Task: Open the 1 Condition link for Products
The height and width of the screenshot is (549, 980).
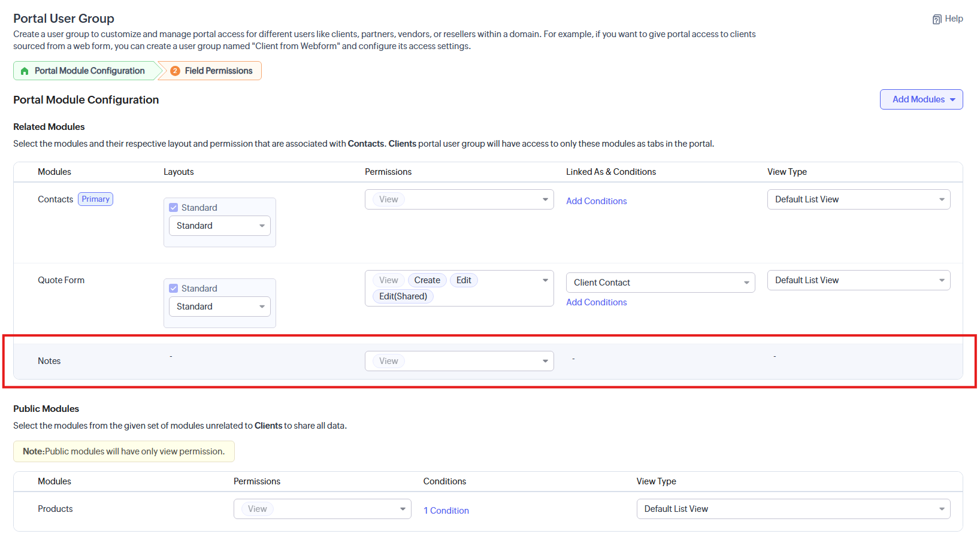Action: pyautogui.click(x=446, y=511)
